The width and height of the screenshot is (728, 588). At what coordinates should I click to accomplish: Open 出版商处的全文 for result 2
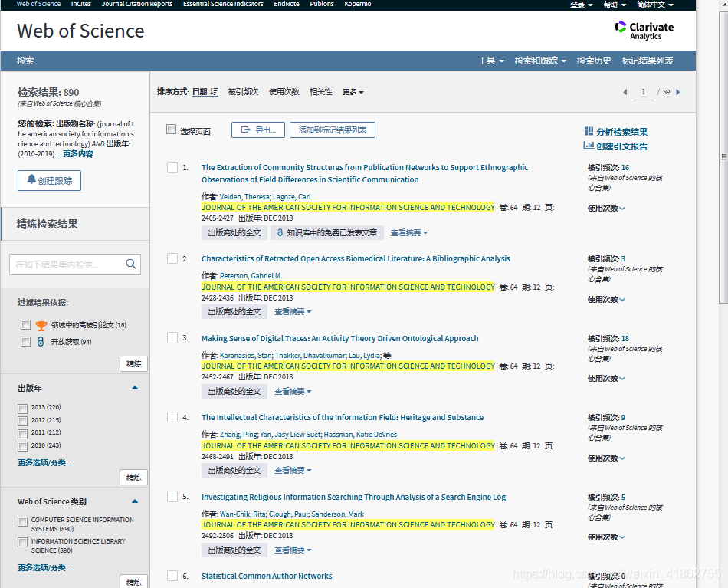click(x=234, y=312)
